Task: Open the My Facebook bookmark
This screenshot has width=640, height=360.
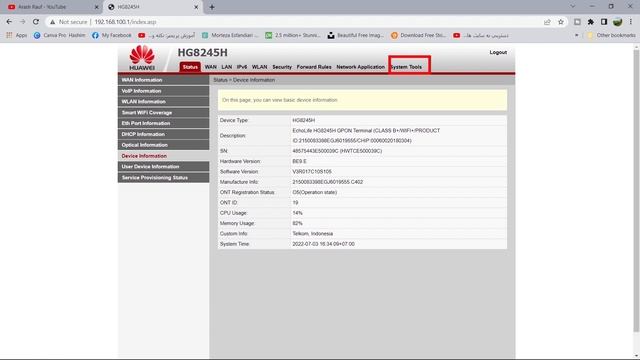Action: pos(112,36)
